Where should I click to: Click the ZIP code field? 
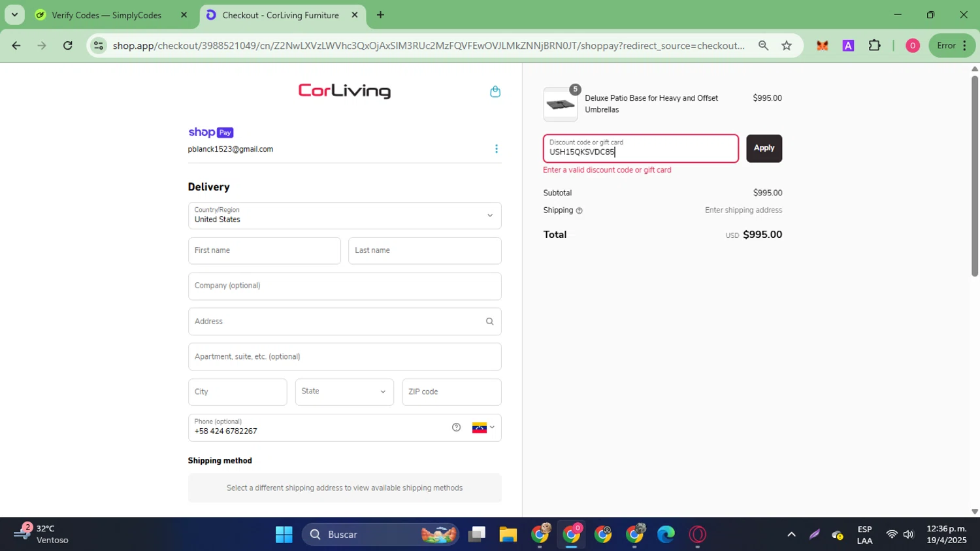pos(451,392)
